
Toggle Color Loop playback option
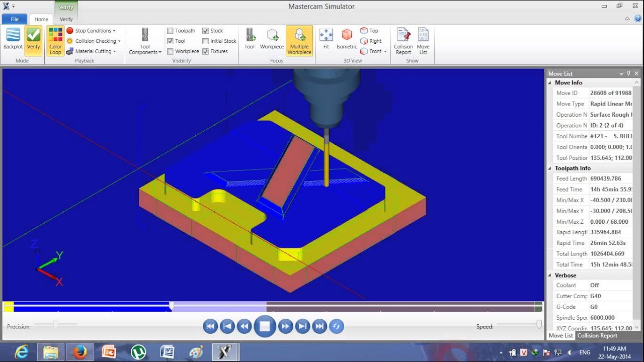pyautogui.click(x=55, y=41)
